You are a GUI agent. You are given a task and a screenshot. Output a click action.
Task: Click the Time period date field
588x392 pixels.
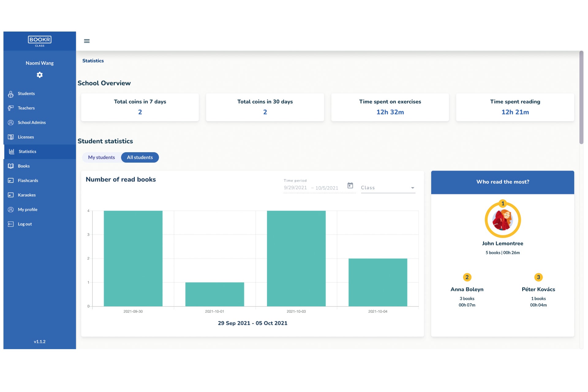click(311, 188)
